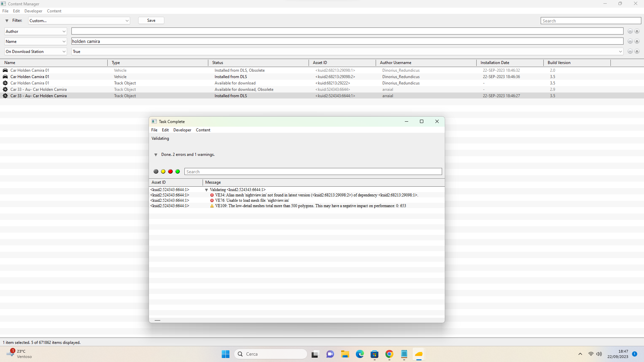Sort list by Build Version column

pos(577,63)
